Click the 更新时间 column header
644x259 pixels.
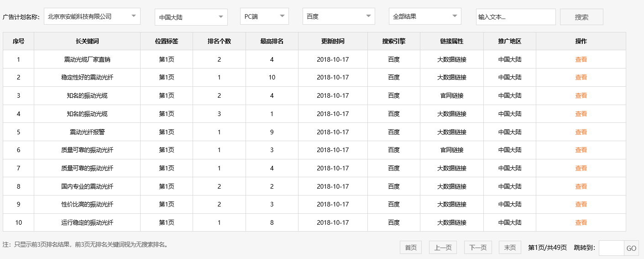pyautogui.click(x=333, y=41)
